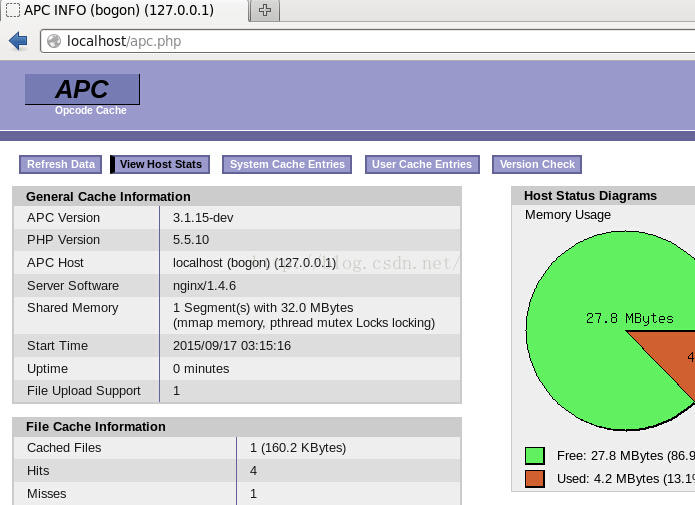Click the Cached Files value 1 (160.2 KBytes)

(298, 448)
